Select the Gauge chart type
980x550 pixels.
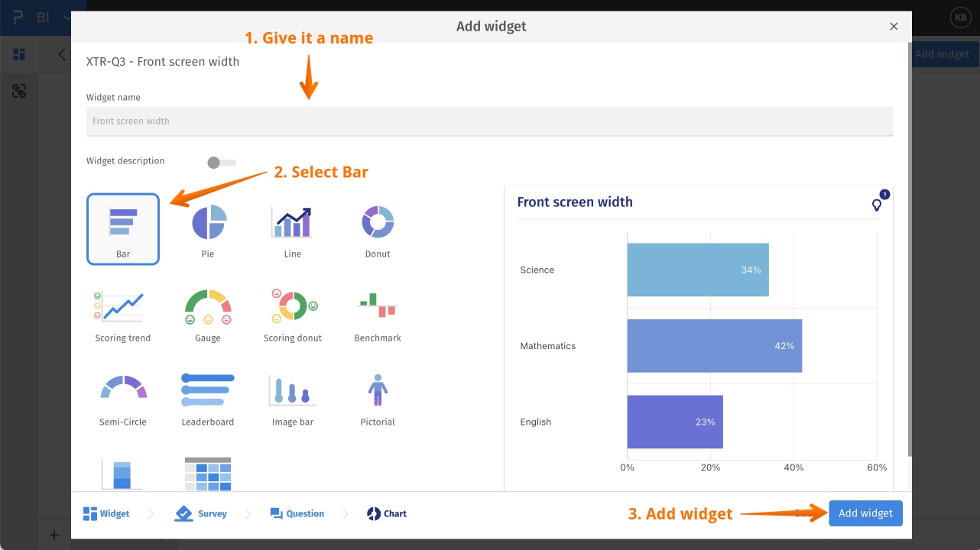point(207,313)
